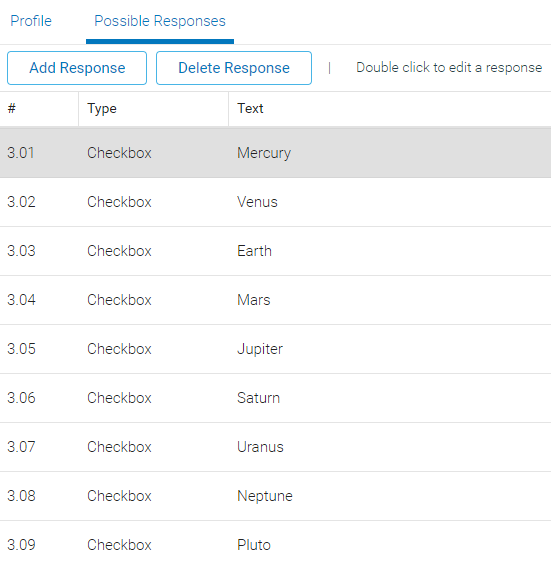Screen dimensions: 551x567
Task: Select the Uranus response row
Action: click(276, 447)
